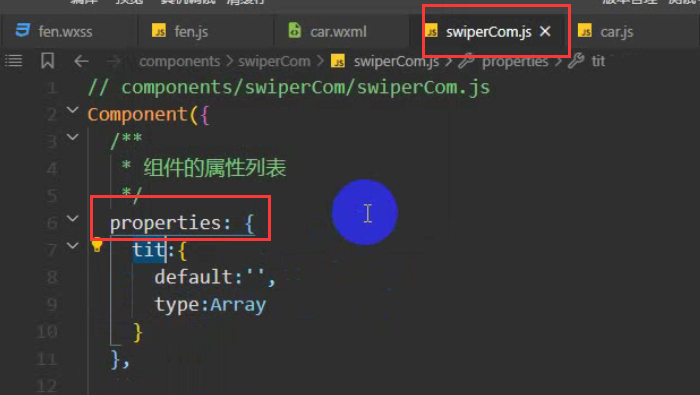Click the JS icon on fen.js tab

(159, 31)
